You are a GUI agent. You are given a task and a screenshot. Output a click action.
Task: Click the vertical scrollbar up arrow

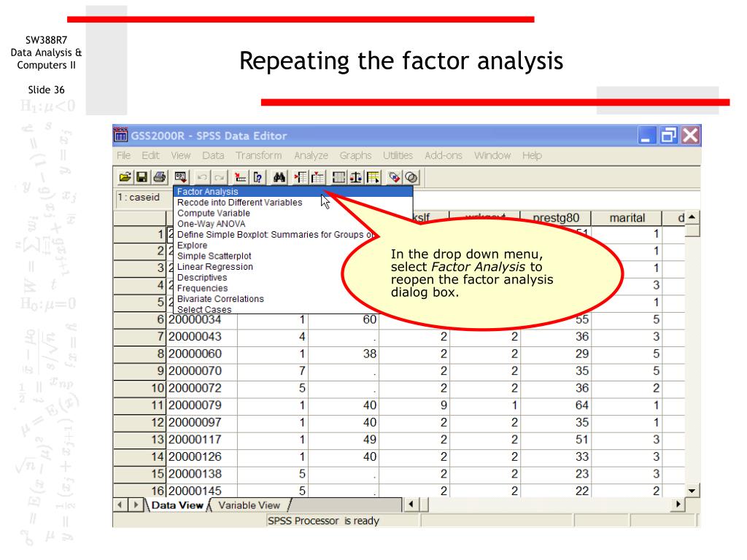[692, 217]
